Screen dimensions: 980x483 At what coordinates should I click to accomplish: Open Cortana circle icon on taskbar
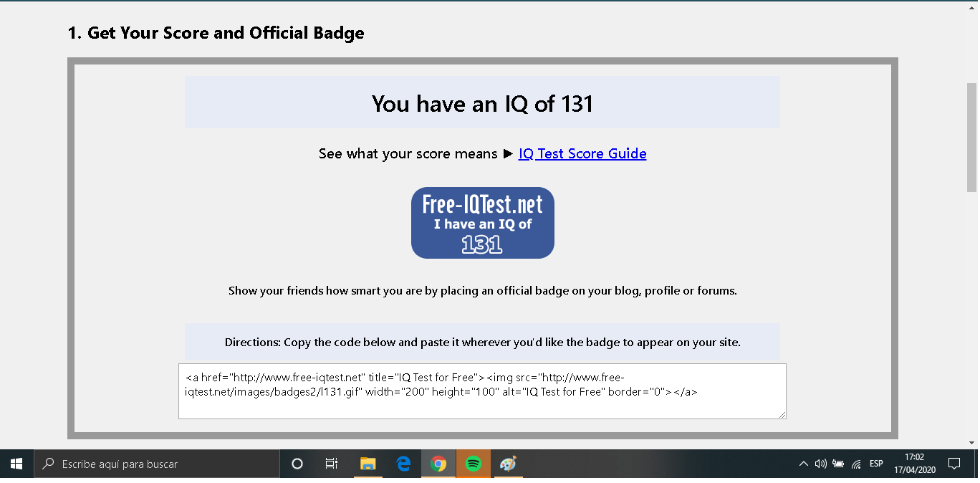pos(297,464)
